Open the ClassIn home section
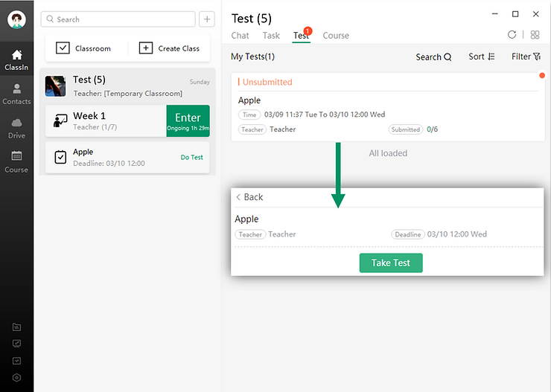The width and height of the screenshot is (551, 392). [16, 60]
